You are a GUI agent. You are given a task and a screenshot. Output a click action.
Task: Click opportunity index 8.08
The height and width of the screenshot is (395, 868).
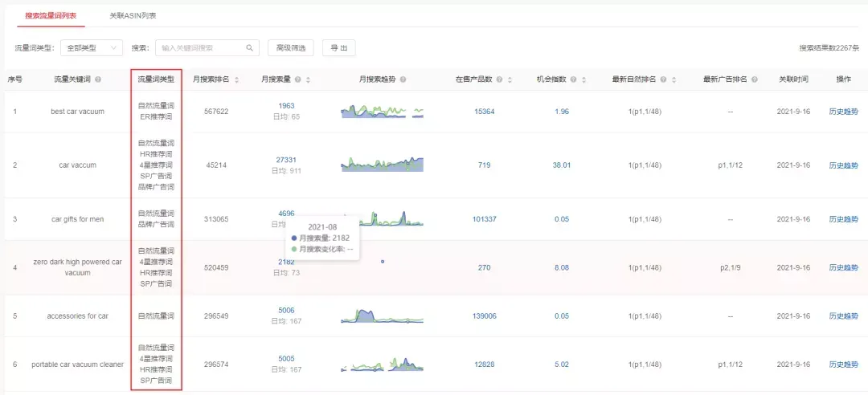562,268
